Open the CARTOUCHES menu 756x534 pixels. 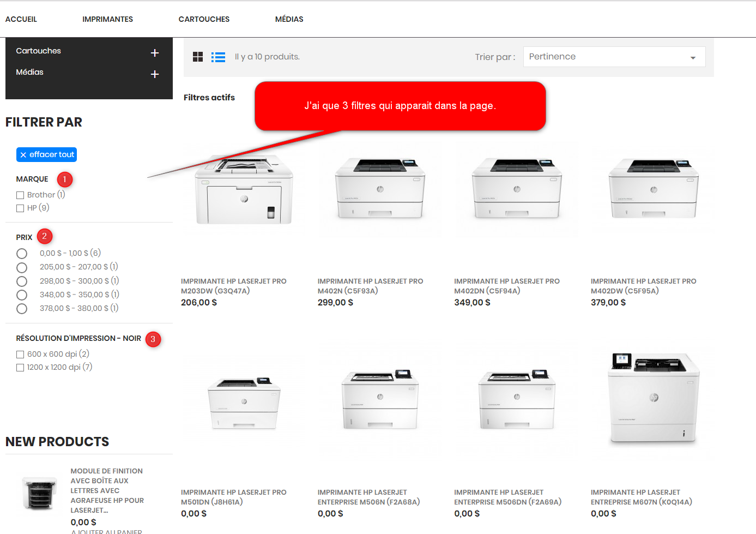click(204, 19)
